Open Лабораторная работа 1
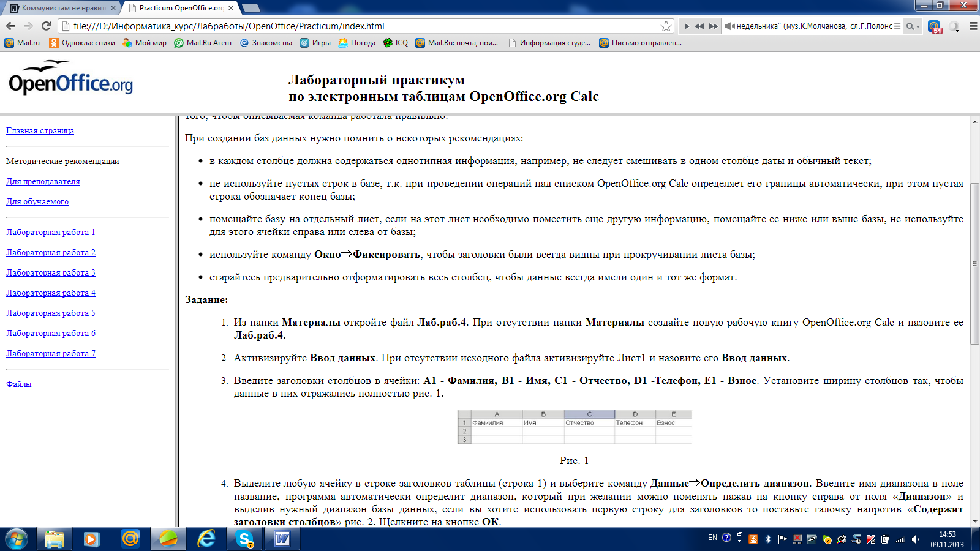 51,232
